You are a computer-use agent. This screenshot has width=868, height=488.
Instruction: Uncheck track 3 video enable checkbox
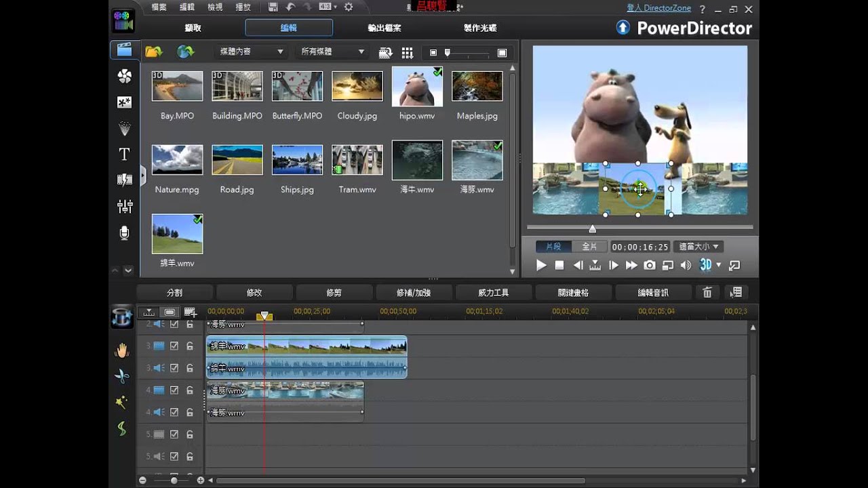(x=174, y=346)
